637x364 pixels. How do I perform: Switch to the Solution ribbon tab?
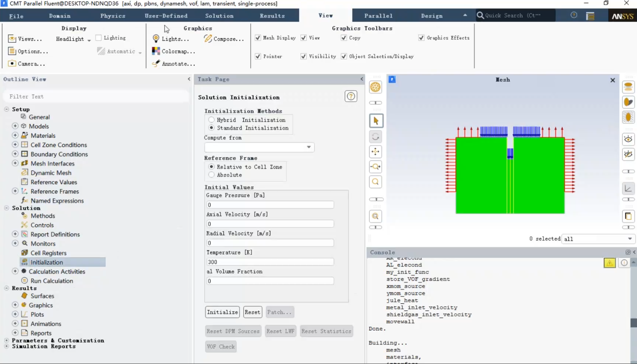[x=219, y=16]
